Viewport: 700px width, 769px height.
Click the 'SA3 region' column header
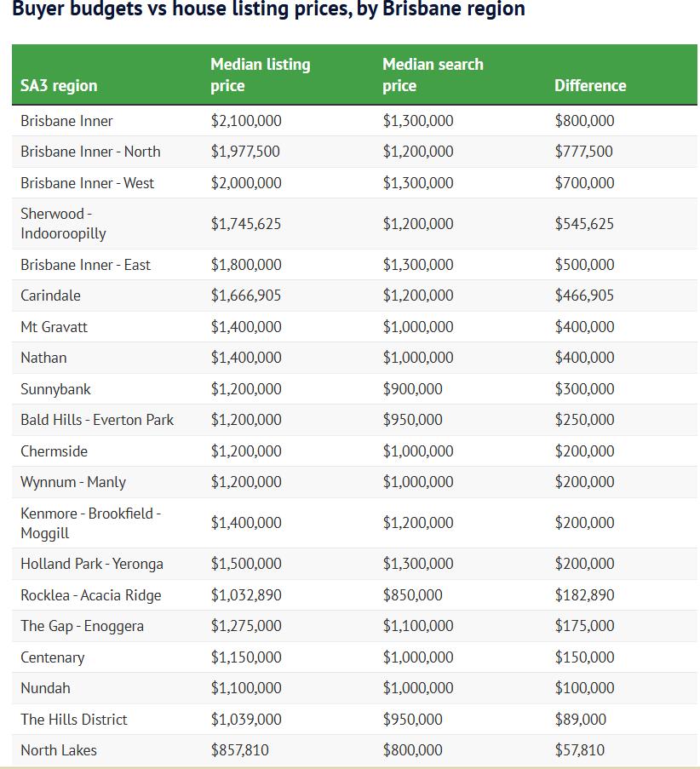click(59, 86)
